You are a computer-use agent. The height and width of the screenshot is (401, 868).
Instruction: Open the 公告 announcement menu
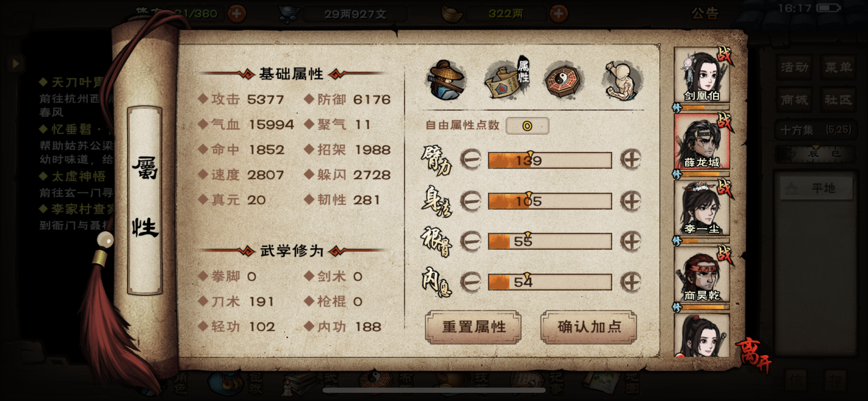(x=705, y=14)
